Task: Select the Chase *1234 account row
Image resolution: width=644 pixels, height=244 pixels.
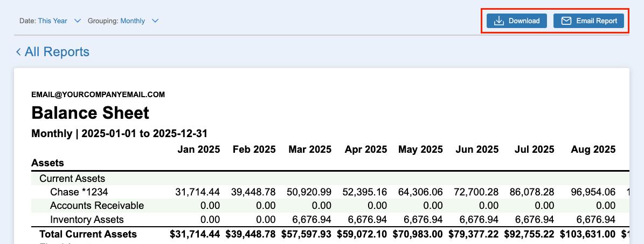Action: tap(74, 192)
